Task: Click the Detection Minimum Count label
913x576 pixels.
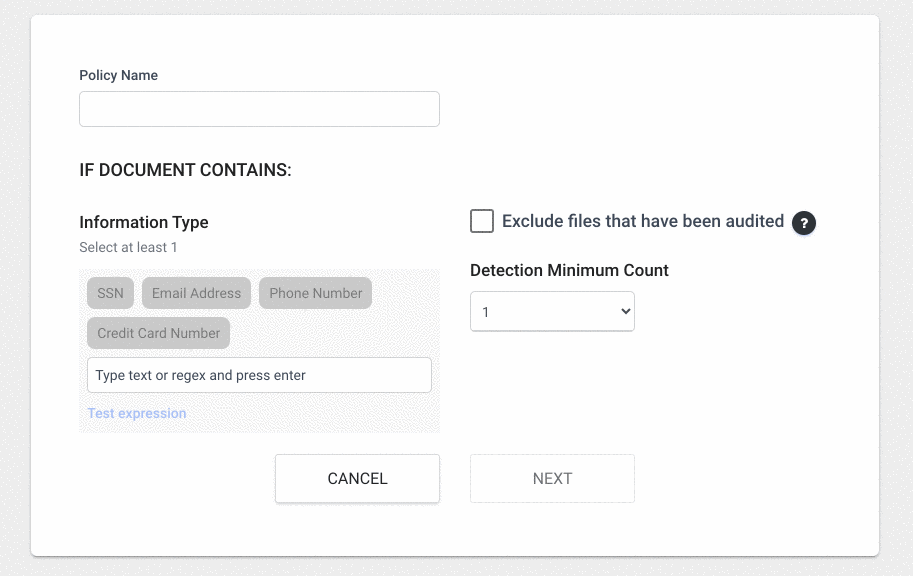Action: click(x=569, y=270)
